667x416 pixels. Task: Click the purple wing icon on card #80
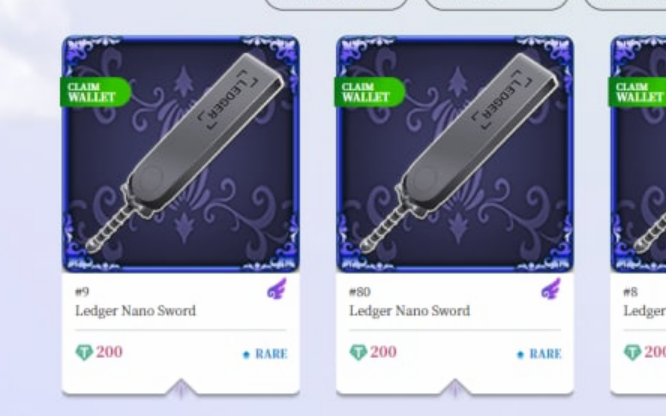click(x=551, y=289)
